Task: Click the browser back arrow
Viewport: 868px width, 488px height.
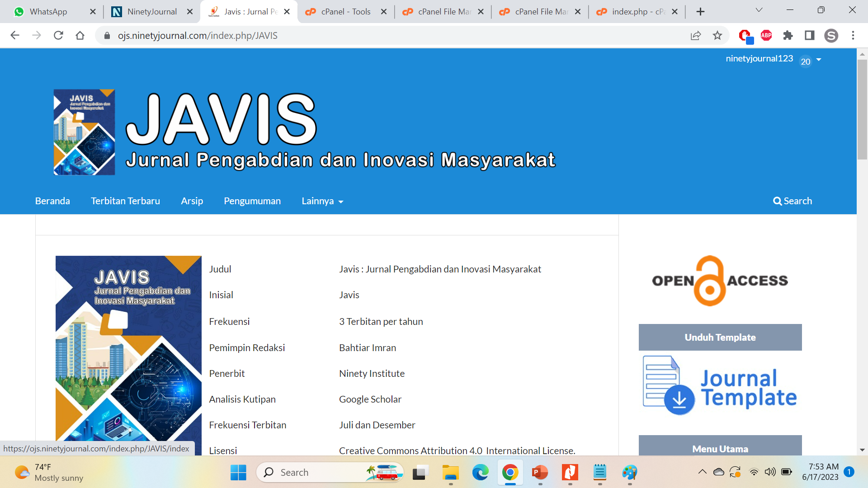Action: coord(15,35)
